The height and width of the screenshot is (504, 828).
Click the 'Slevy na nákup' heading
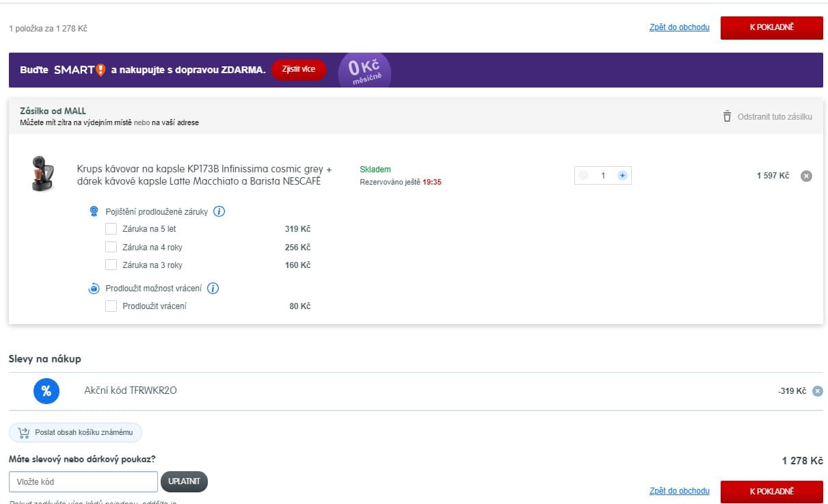(45, 359)
